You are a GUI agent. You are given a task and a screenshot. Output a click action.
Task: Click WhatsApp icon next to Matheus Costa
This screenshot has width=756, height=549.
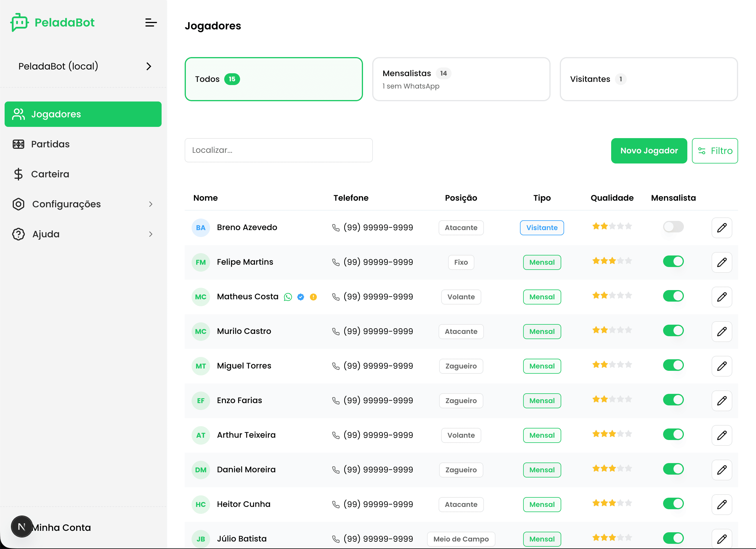pyautogui.click(x=288, y=297)
